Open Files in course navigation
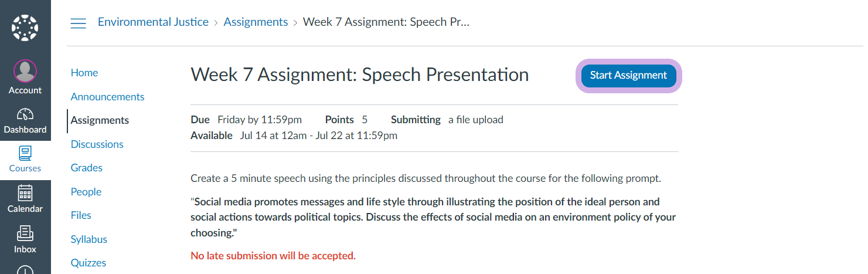 coord(81,215)
